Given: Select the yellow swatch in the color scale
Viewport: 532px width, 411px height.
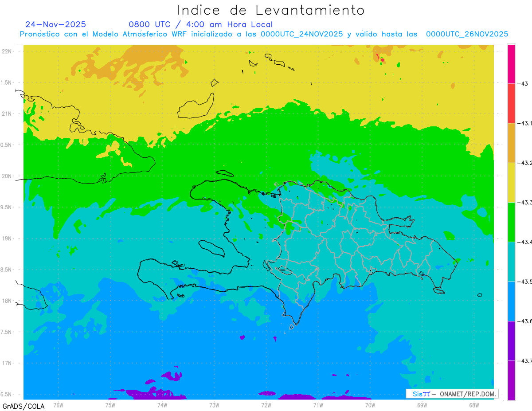Looking at the screenshot, I should point(511,182).
